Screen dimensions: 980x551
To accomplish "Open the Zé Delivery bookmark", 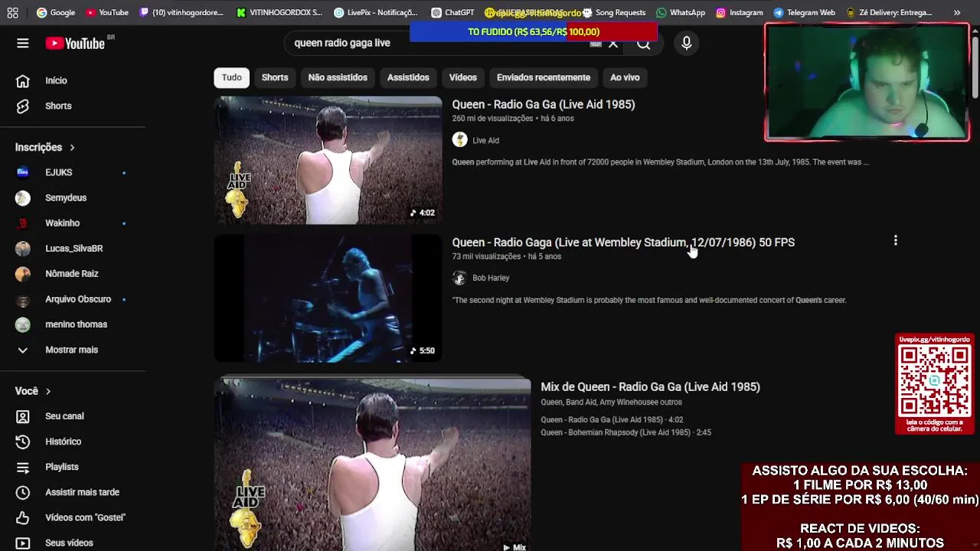I will point(888,12).
